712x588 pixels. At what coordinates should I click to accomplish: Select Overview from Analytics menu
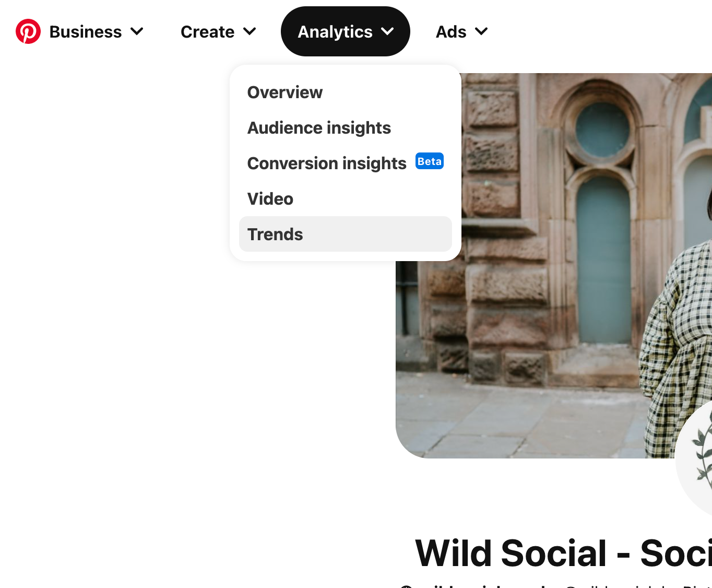coord(346,92)
